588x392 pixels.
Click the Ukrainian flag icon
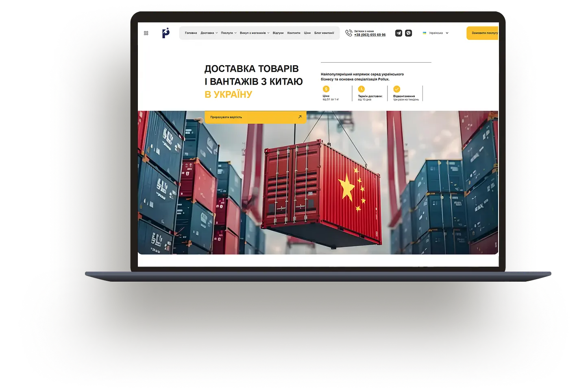point(425,33)
